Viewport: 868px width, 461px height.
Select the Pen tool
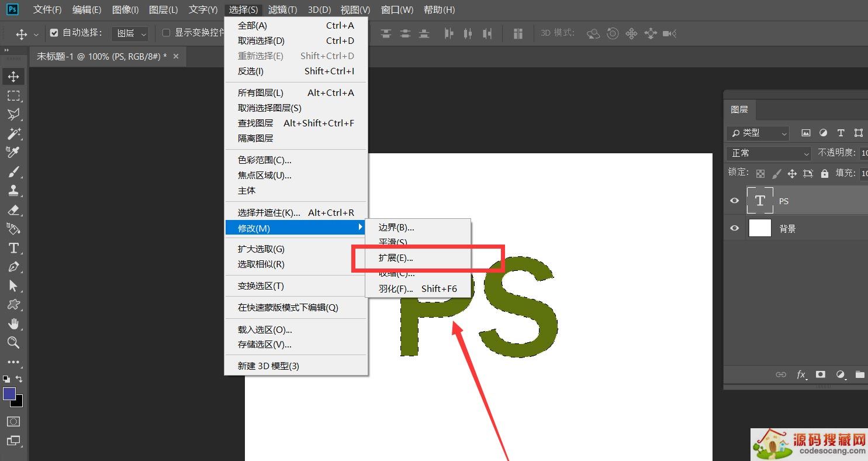pos(13,267)
